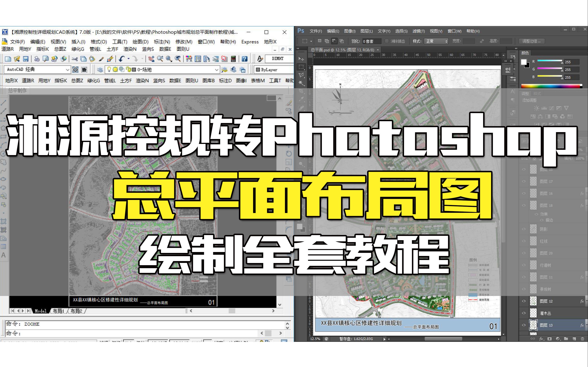
Task: Toggle visibility of the 灌木丛 layer
Action: tap(524, 313)
